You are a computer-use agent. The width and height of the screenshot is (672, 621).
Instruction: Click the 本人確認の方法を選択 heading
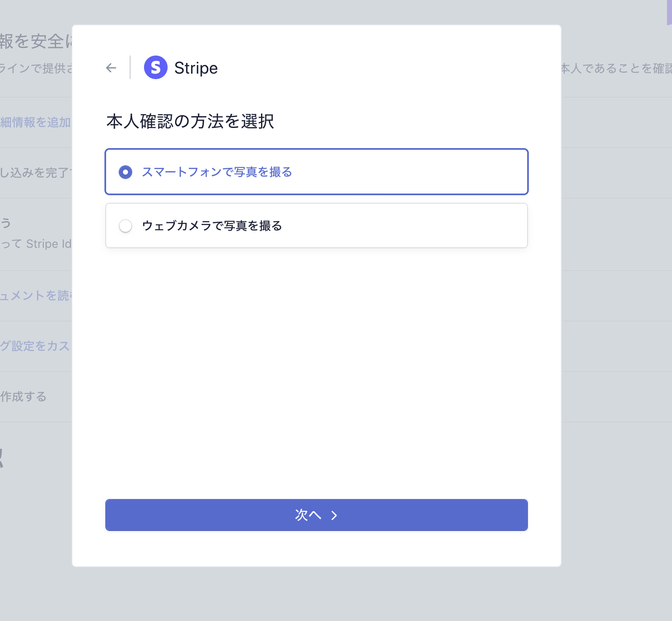[190, 122]
